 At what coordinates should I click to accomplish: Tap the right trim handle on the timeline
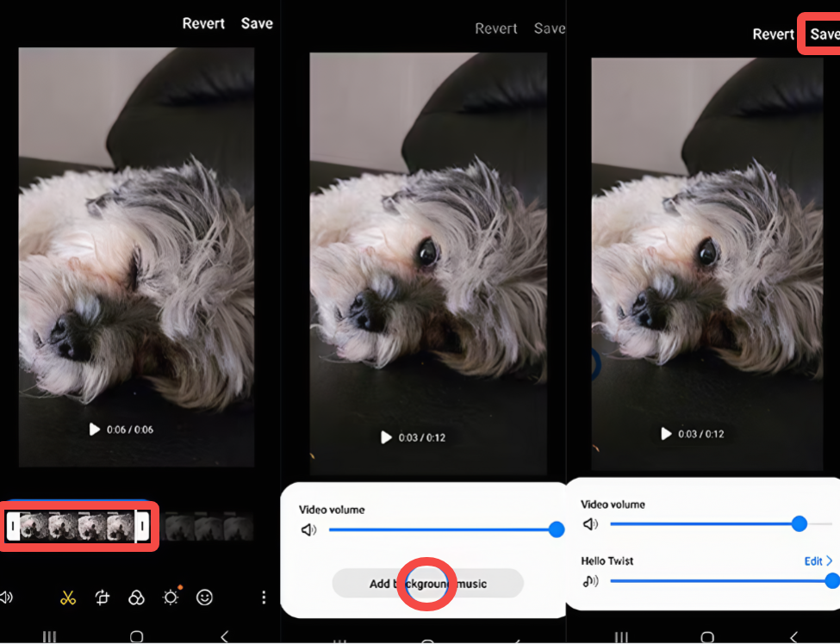[141, 526]
